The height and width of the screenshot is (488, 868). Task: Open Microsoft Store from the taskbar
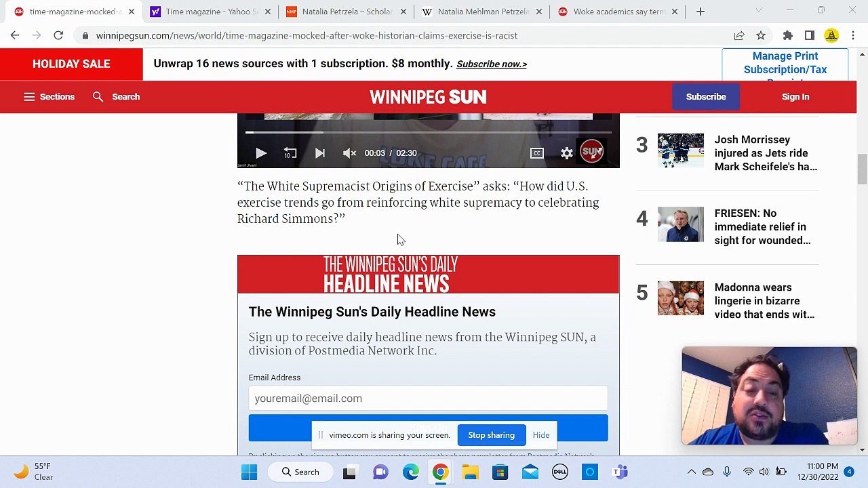click(500, 472)
